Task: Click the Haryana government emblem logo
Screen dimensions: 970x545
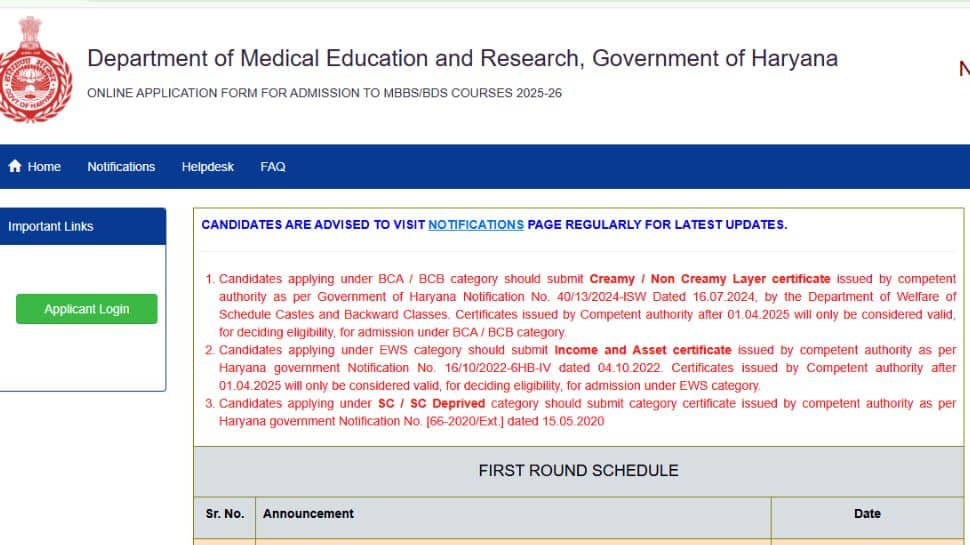Action: 35,69
